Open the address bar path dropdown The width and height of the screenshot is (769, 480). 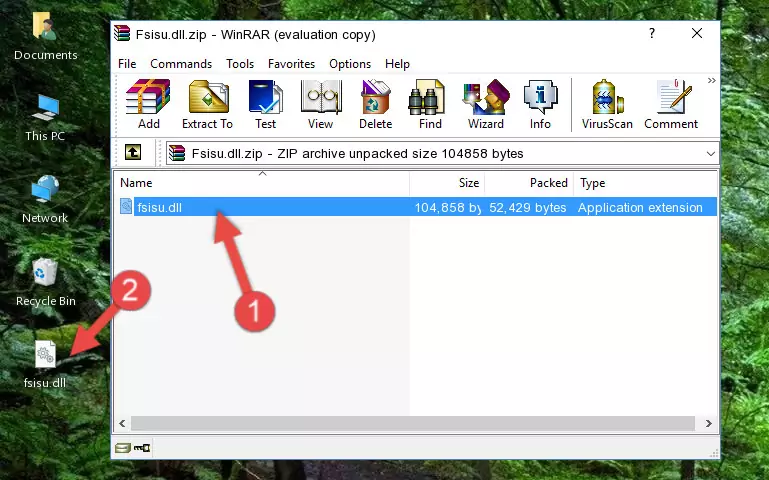(711, 154)
